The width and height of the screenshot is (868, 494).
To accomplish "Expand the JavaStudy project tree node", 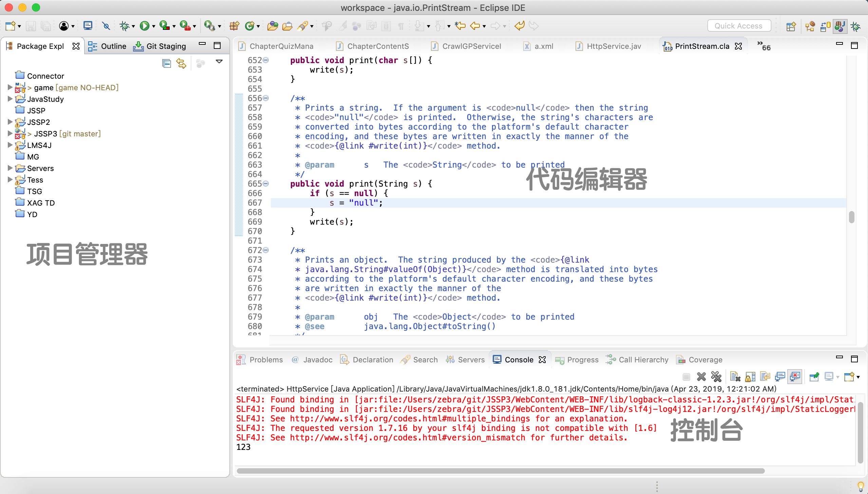I will point(10,99).
